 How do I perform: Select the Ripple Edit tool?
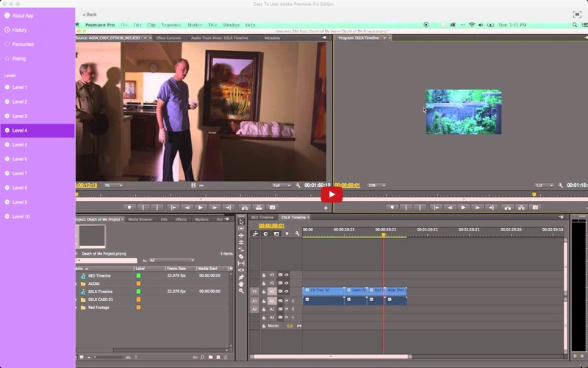click(241, 236)
